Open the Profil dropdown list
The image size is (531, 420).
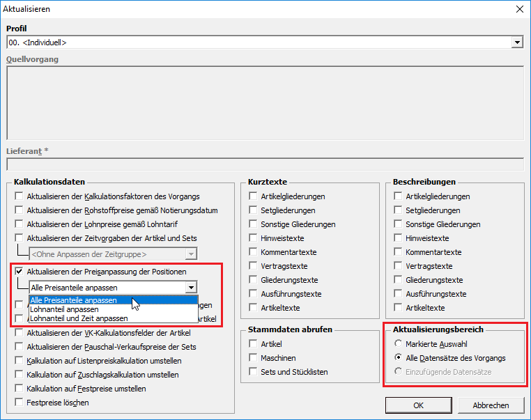coord(517,42)
